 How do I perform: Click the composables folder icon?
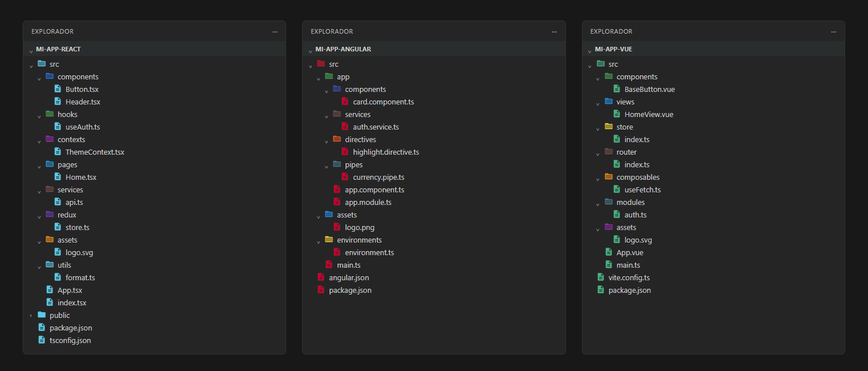(609, 177)
